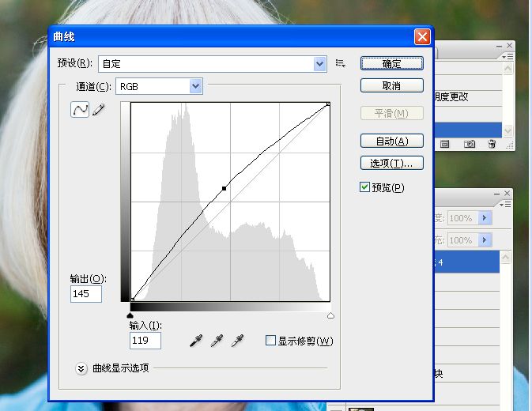Select the top-right curve endpoint
The image size is (532, 411).
(328, 104)
